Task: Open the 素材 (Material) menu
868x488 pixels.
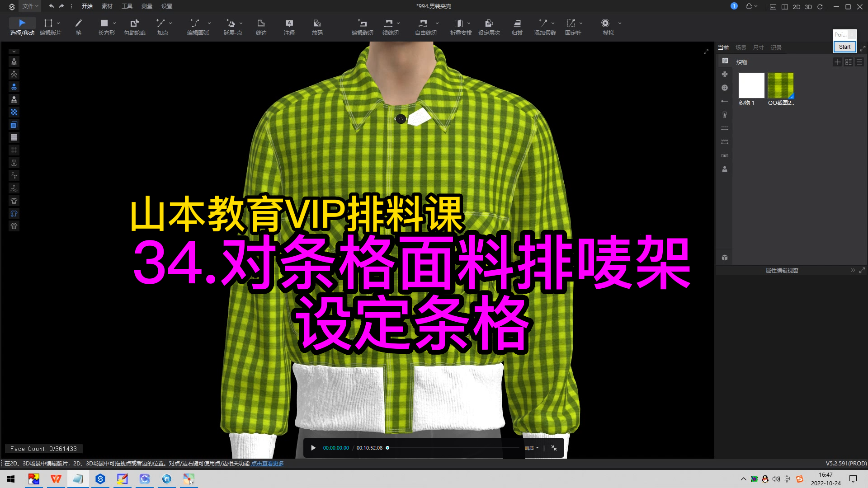Action: [107, 6]
